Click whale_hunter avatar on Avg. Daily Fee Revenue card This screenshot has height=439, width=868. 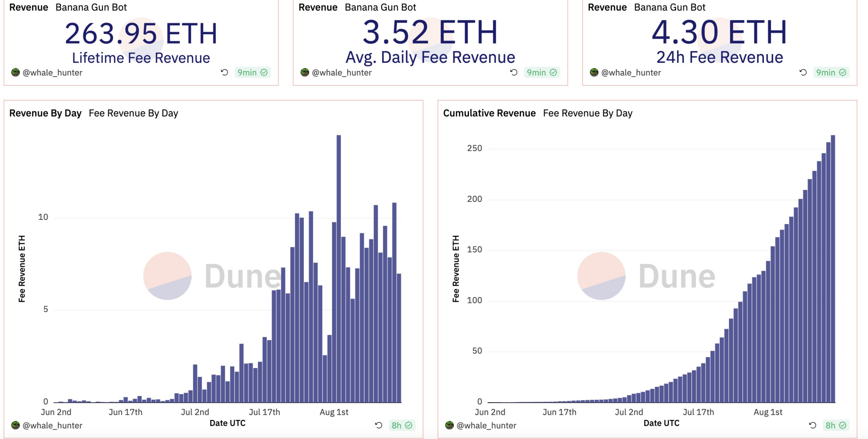(304, 72)
